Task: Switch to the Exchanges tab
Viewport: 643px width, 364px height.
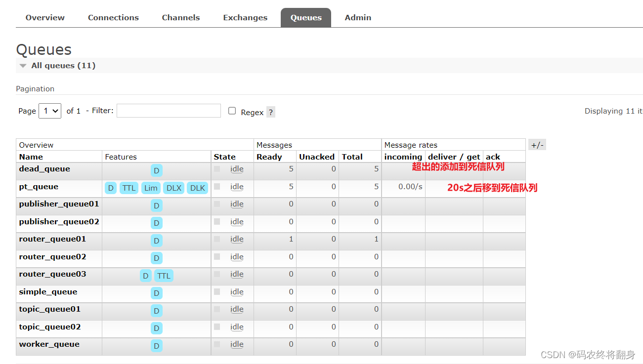Action: 245,17
